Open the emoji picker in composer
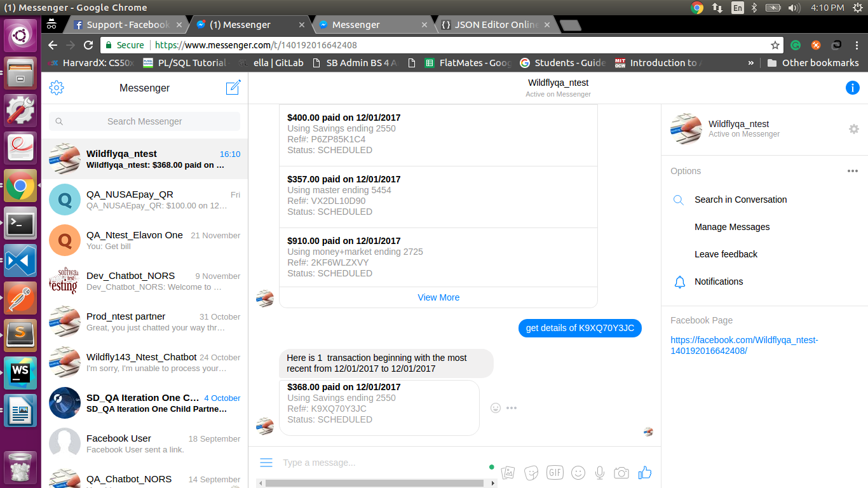Screen dimensions: 868x488 pos(578,473)
